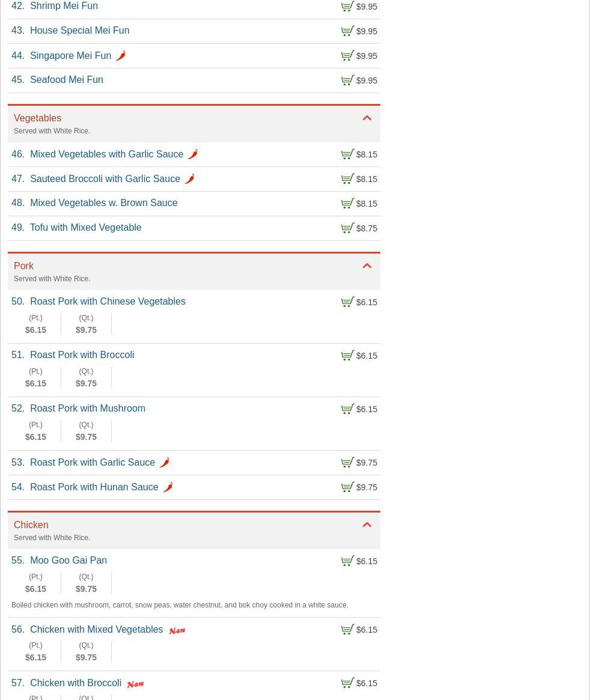The height and width of the screenshot is (700, 590).
Task: Add Tofu with Mixed Vegetable via cart icon
Action: [x=348, y=228]
